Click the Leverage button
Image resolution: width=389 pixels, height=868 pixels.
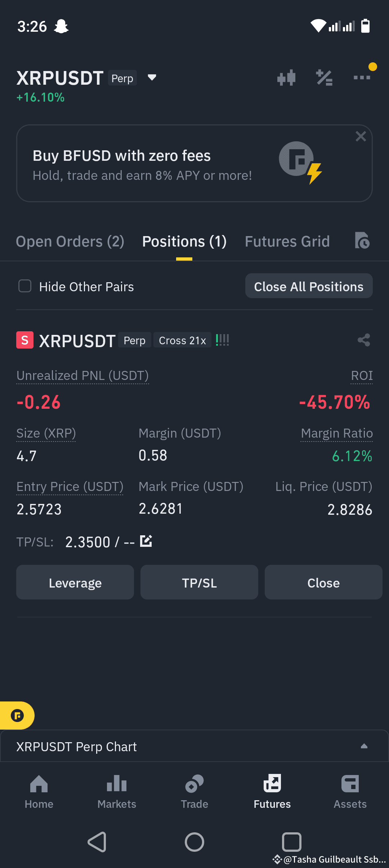tap(75, 583)
